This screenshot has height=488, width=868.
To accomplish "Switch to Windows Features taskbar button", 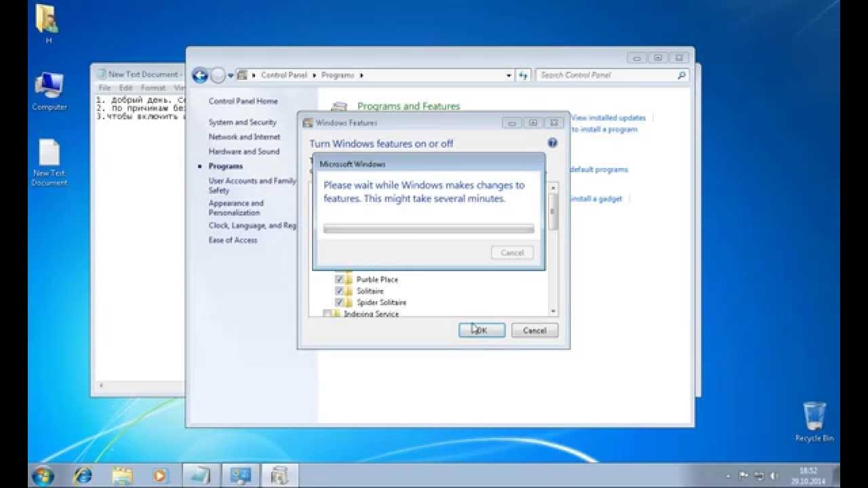I will pyautogui.click(x=279, y=476).
